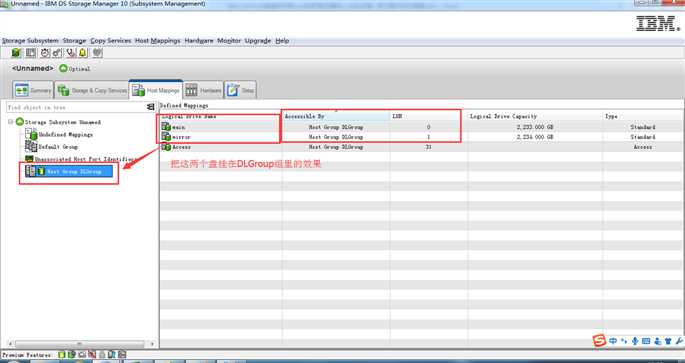The height and width of the screenshot is (363, 685).
Task: Select Storage Subsystem Unnamed in tree
Action: click(62, 122)
